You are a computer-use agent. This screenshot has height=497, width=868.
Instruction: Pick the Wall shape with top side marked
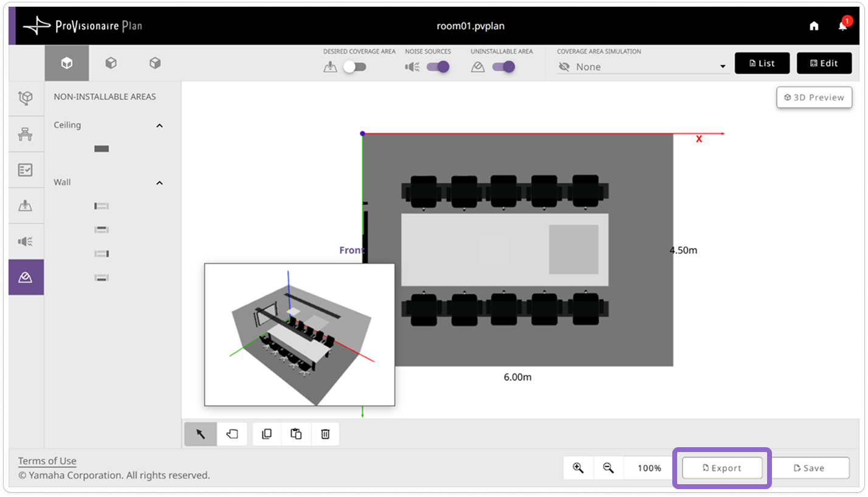pos(102,230)
